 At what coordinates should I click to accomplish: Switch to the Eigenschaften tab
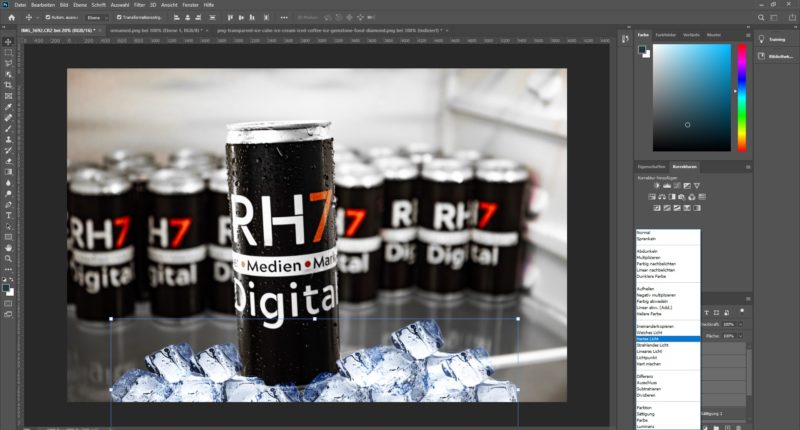[652, 167]
